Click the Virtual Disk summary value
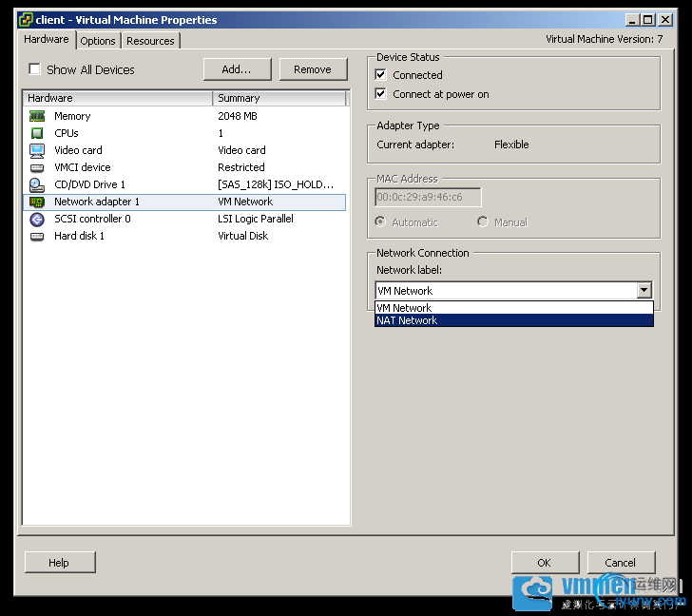 [x=242, y=236]
